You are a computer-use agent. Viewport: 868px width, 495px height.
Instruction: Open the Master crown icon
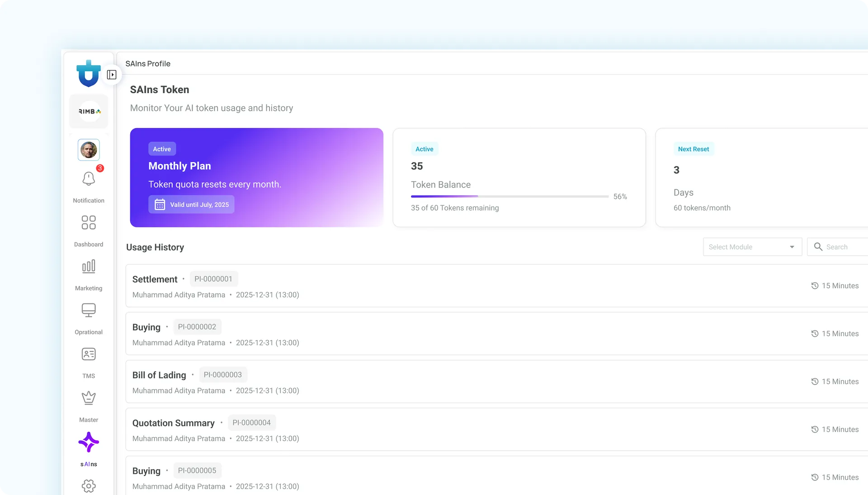coord(89,398)
